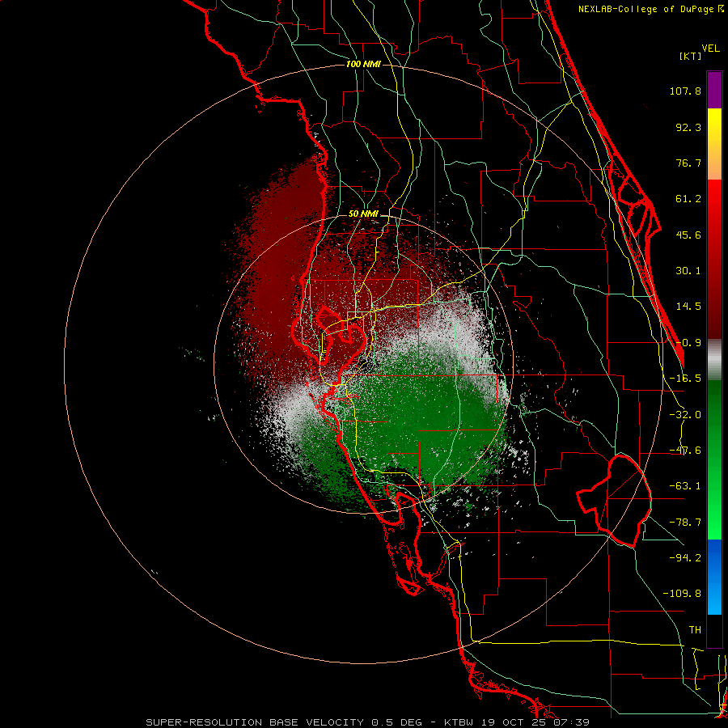
Task: Click the 76.7 velocity scale value
Action: [688, 163]
